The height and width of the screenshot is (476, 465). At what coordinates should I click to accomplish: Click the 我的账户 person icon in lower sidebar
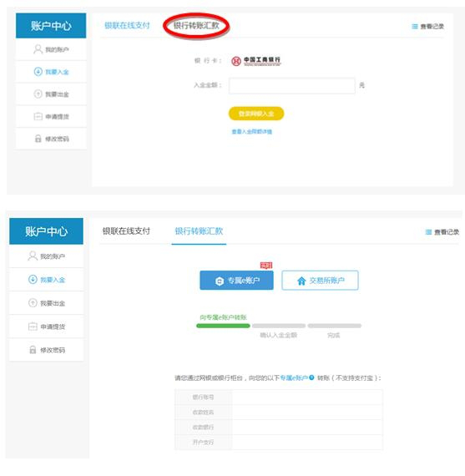[x=33, y=256]
